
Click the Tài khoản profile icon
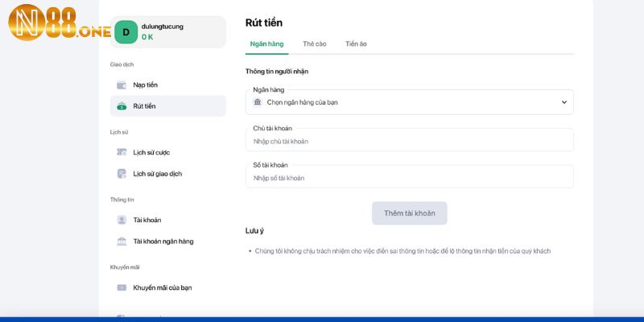(122, 220)
